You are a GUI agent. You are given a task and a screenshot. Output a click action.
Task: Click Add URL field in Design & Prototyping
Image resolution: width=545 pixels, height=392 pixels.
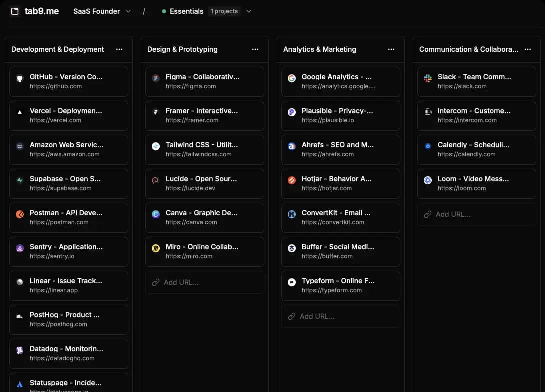click(204, 282)
